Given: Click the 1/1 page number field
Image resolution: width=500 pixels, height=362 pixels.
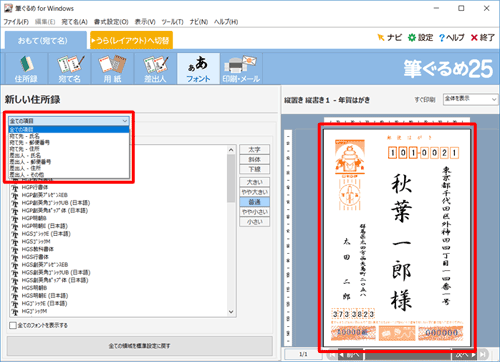Looking at the screenshot, I should [303, 354].
